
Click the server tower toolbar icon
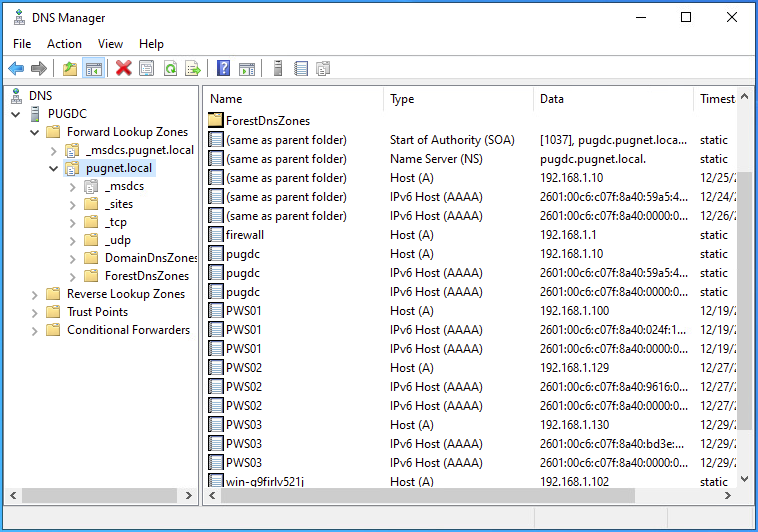278,68
